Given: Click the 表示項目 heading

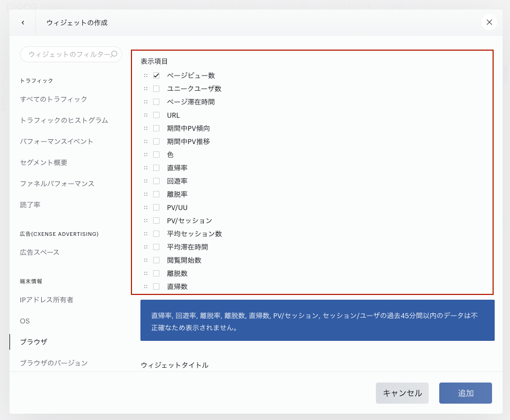Looking at the screenshot, I should 154,61.
